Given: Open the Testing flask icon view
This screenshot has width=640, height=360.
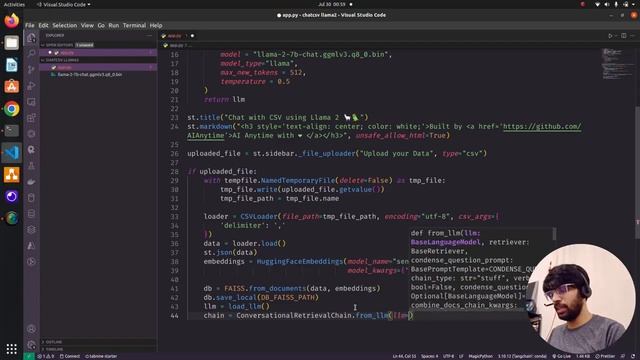Looking at the screenshot, I should click(x=31, y=166).
